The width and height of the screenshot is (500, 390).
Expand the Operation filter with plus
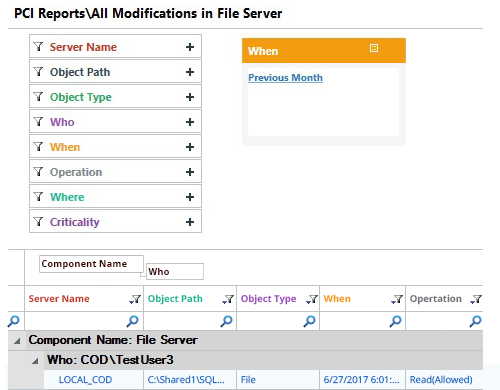(190, 172)
